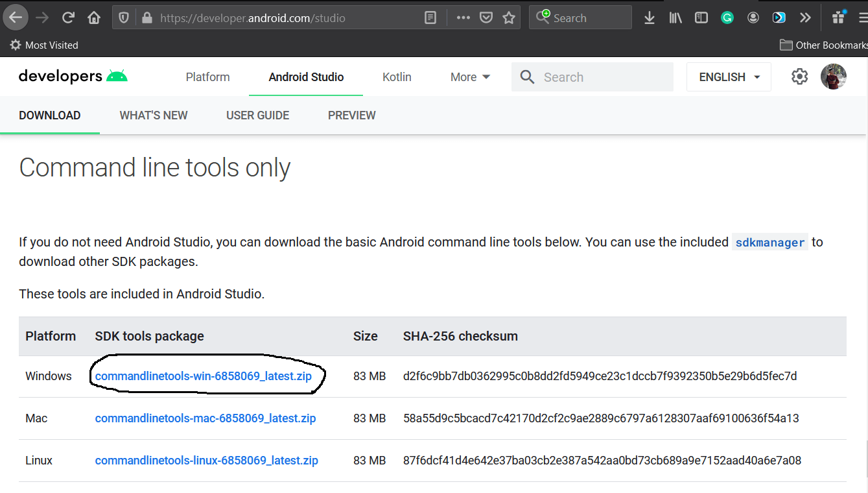Open the hamburger menu

[862, 18]
